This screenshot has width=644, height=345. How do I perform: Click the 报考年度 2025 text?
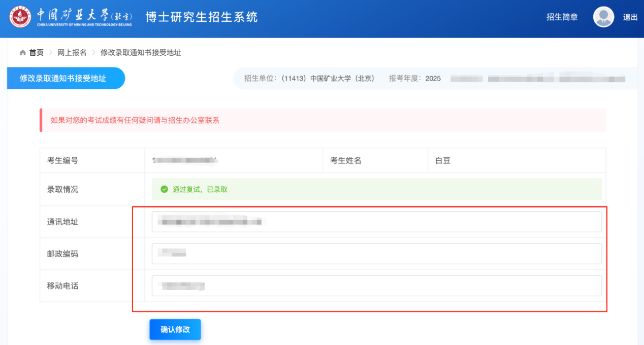coord(414,79)
